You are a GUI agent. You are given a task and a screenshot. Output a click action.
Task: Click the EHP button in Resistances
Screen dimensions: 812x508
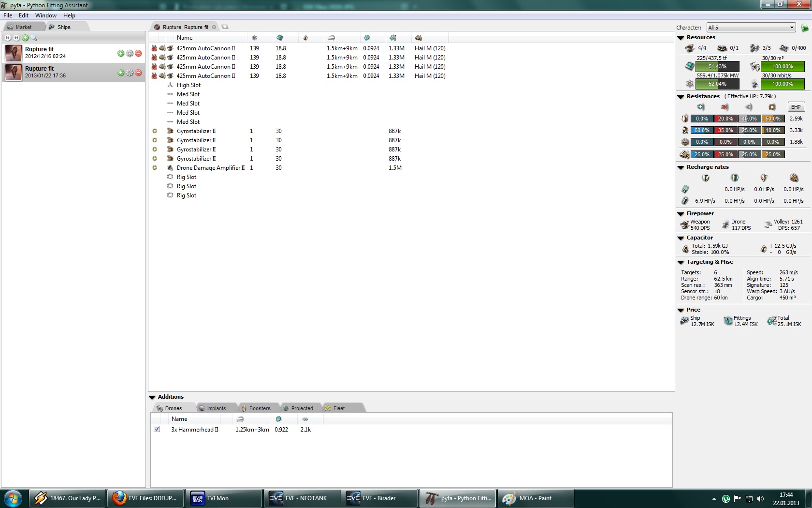pos(796,107)
